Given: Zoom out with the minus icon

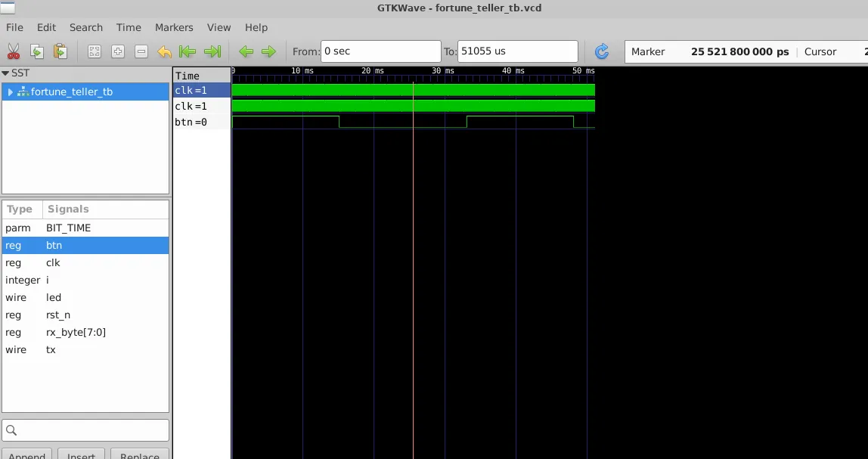Looking at the screenshot, I should point(141,51).
